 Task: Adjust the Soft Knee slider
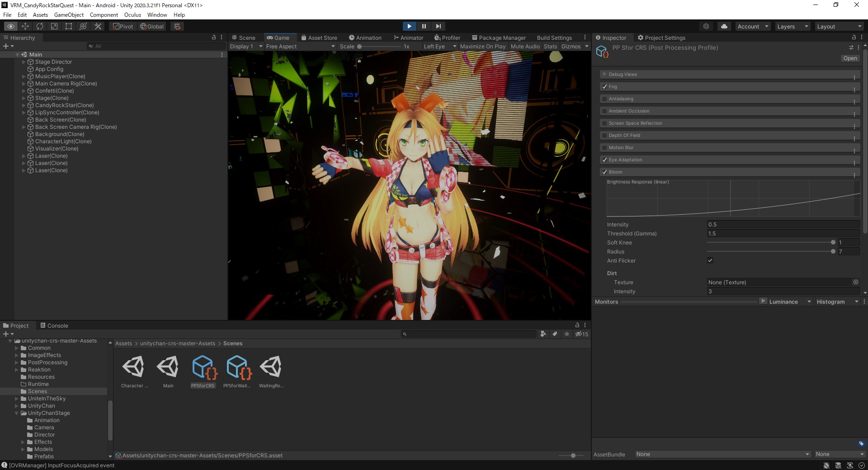click(x=833, y=243)
